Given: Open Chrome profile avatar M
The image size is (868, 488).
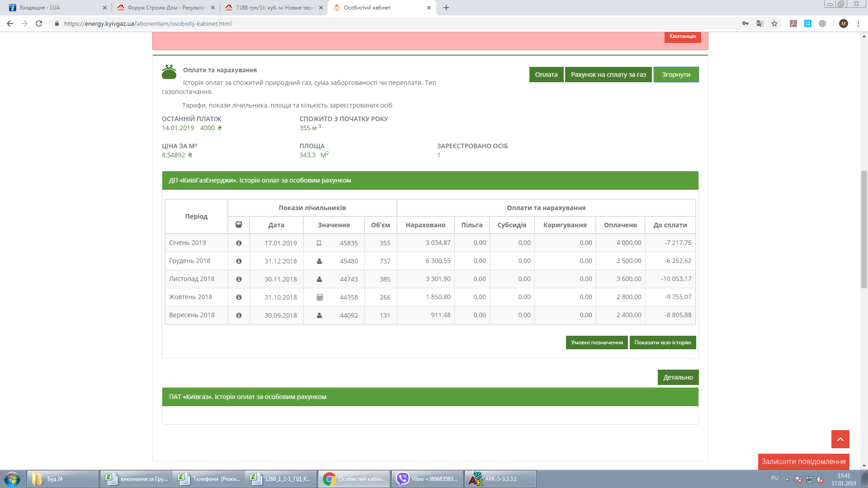Looking at the screenshot, I should tap(844, 23).
